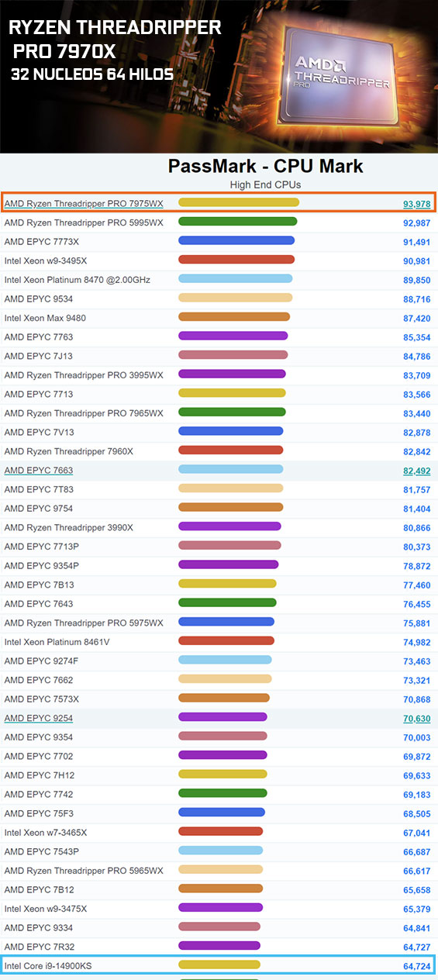Select the AMD EPYC 9754 name

pyautogui.click(x=39, y=509)
